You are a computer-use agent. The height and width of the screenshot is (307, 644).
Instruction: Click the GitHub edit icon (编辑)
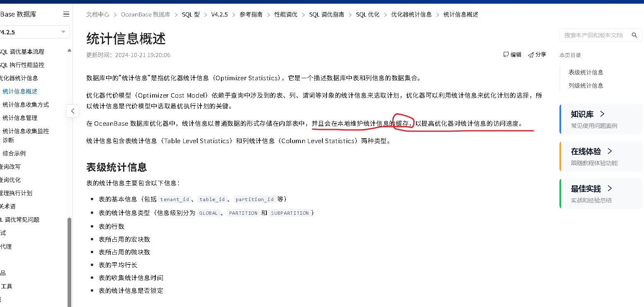[506, 55]
